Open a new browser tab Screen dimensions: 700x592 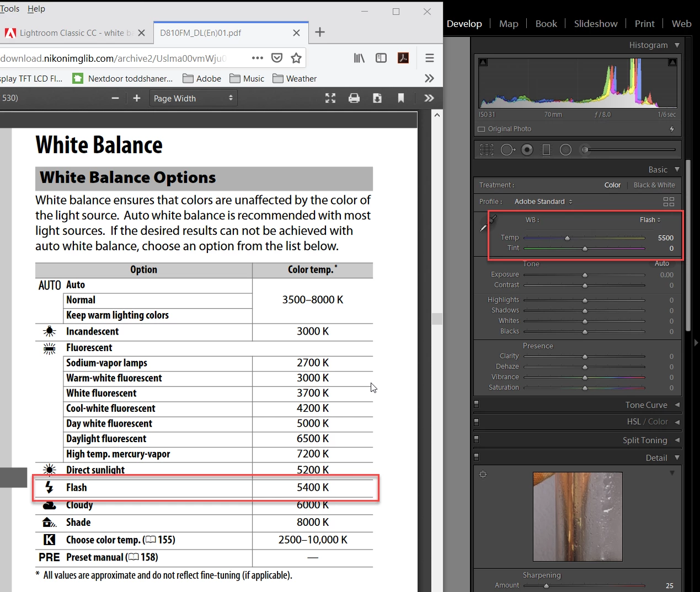coord(320,33)
